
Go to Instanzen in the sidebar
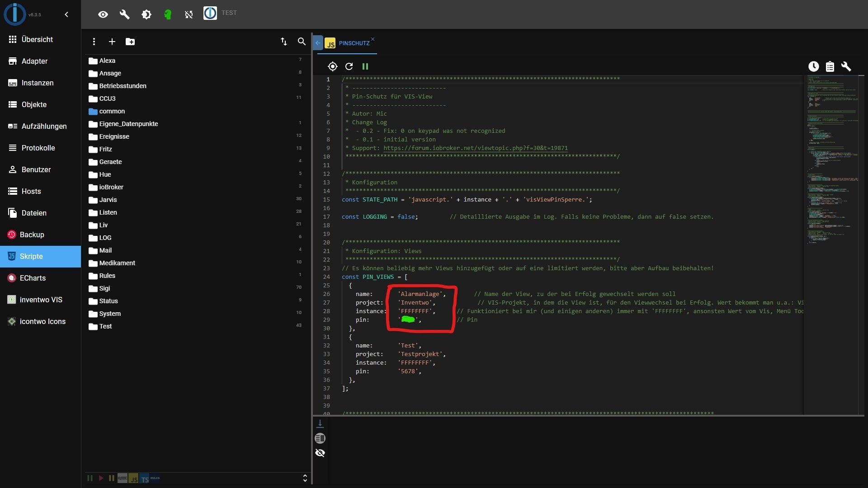pyautogui.click(x=40, y=83)
